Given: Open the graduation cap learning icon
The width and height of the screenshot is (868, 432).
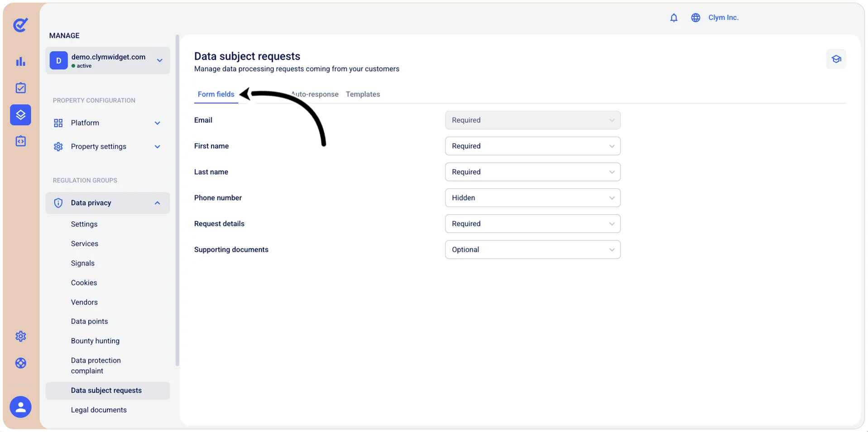Looking at the screenshot, I should tap(836, 59).
